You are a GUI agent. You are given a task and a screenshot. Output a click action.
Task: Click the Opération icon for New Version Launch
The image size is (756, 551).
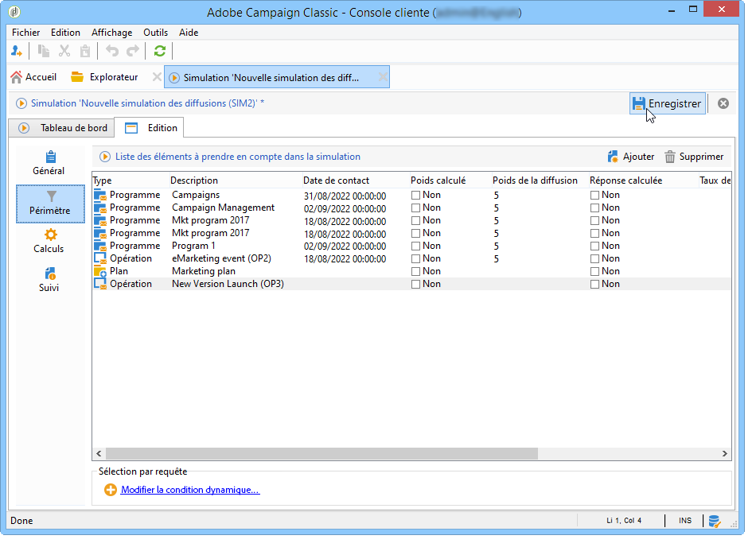pos(99,284)
